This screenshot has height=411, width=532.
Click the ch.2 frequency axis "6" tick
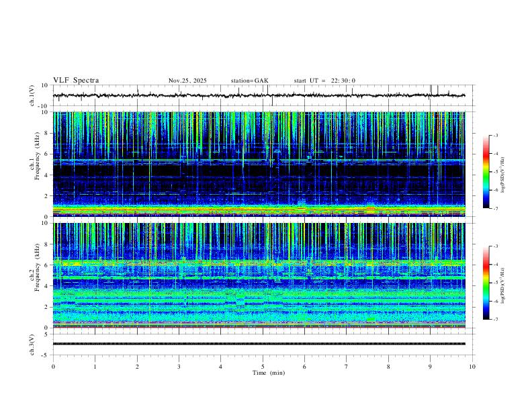46,265
